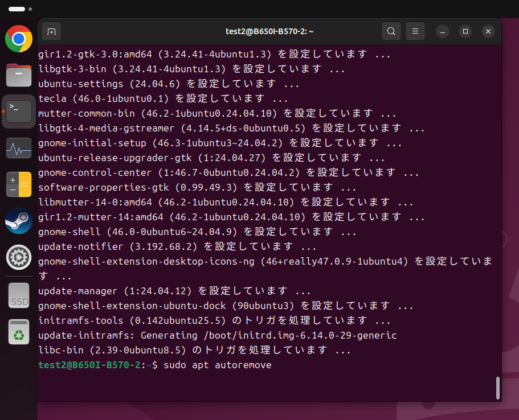Minimize the terminal window
Image resolution: width=519 pixels, height=420 pixels.
coord(443,31)
